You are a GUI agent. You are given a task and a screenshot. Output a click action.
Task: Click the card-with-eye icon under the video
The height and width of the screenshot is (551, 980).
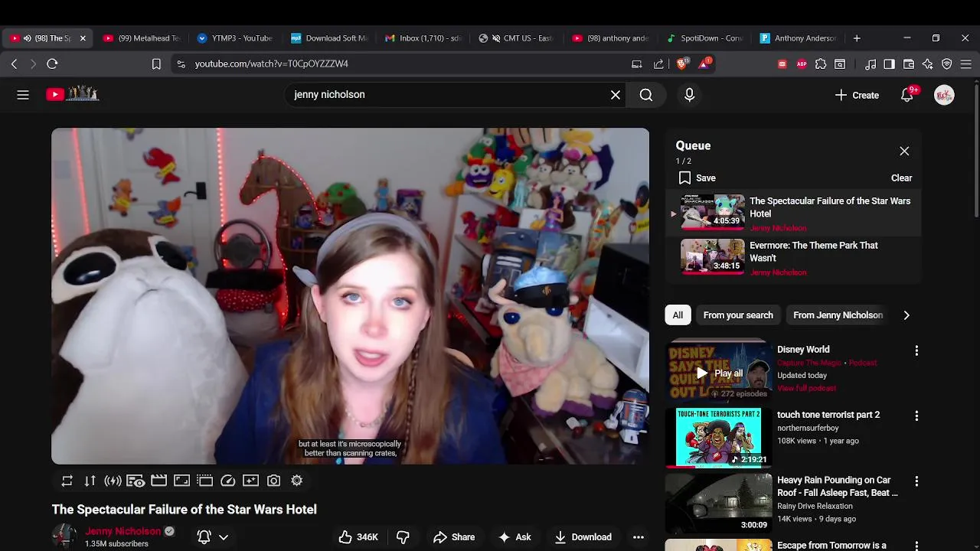click(x=136, y=481)
